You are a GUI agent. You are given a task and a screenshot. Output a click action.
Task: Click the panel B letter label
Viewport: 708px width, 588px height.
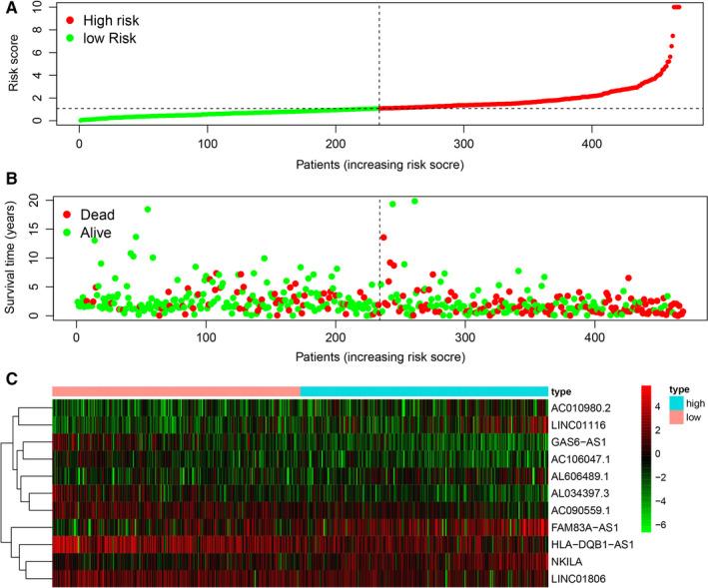(x=7, y=182)
